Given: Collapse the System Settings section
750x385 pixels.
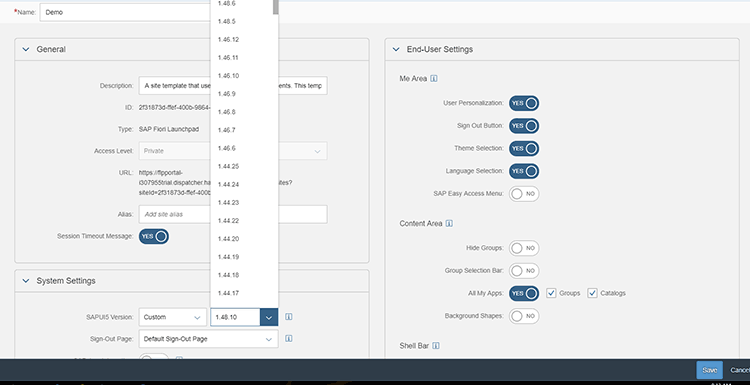Looking at the screenshot, I should pos(26,281).
